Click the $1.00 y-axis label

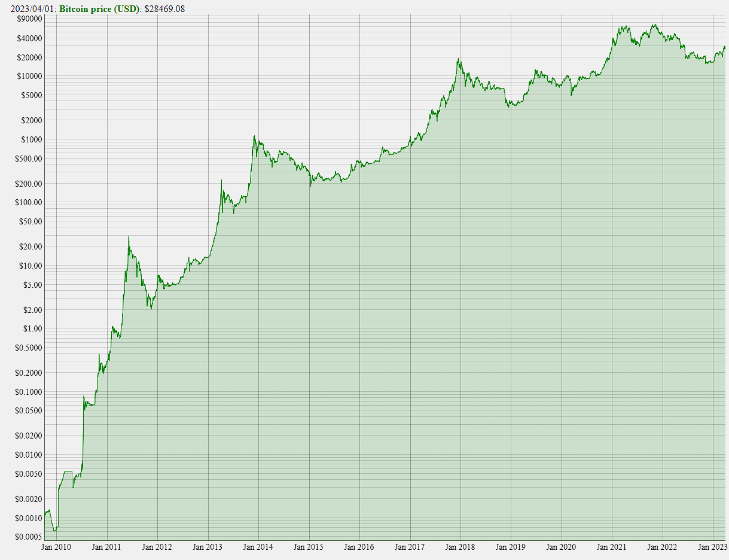coord(32,328)
